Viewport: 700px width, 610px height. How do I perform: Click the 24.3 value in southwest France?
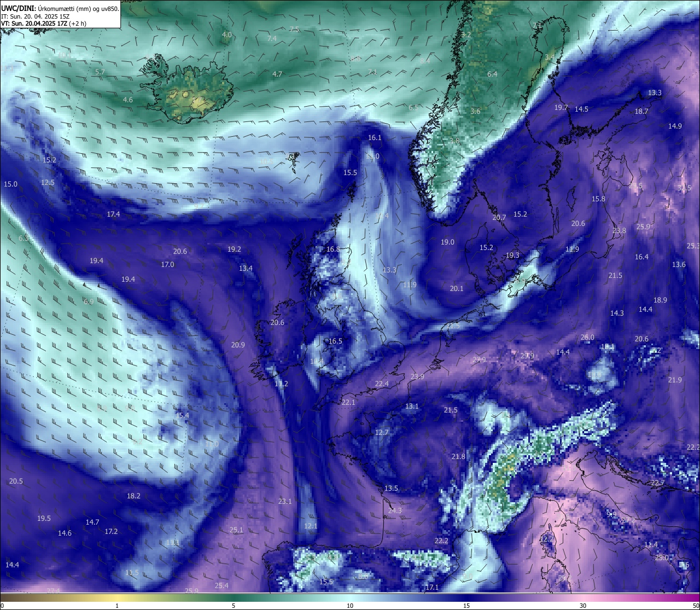[x=395, y=511]
